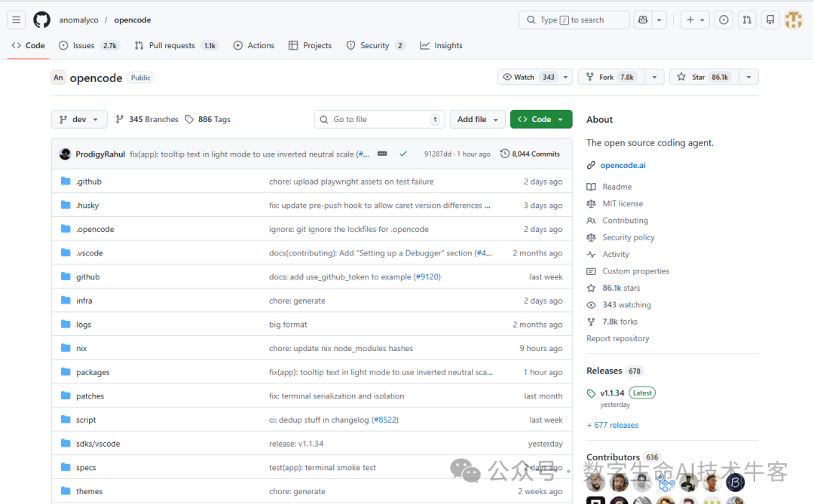Open Custom properties in About
This screenshot has height=504, width=814.
click(635, 271)
